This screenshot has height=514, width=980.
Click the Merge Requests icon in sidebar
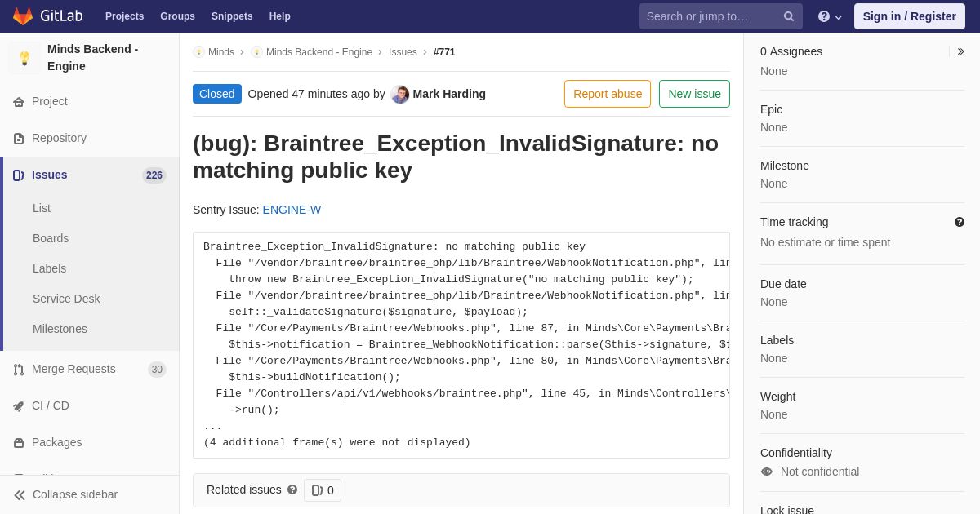point(19,370)
